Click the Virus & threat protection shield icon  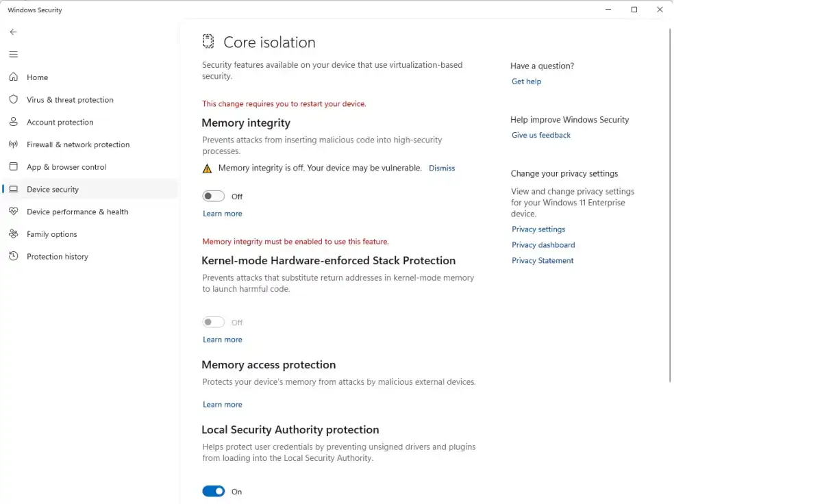tap(13, 99)
